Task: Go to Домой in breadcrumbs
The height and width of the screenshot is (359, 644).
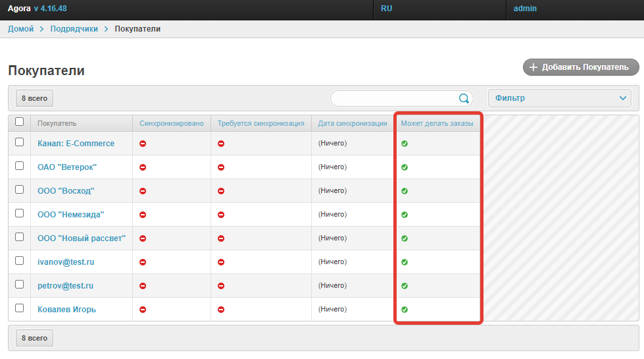Action: point(21,29)
